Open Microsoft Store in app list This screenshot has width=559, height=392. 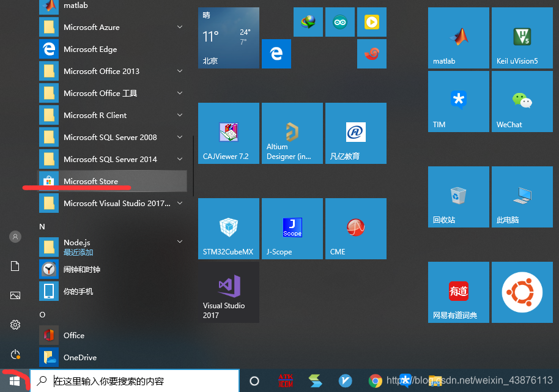tap(112, 181)
